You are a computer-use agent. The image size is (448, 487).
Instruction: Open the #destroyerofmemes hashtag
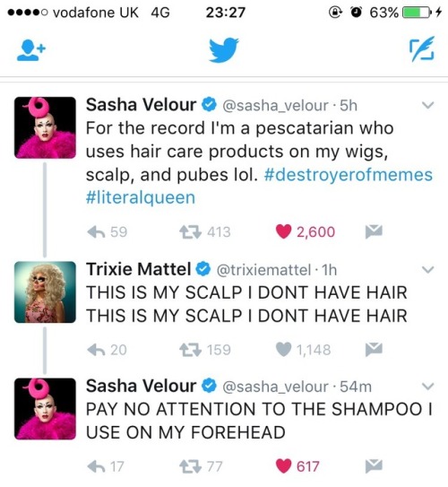(x=349, y=175)
